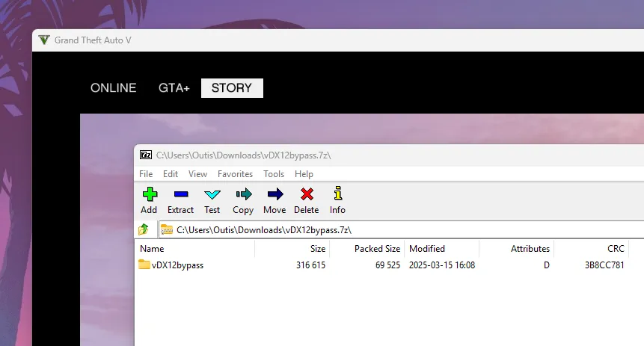Click the Add button in 7-Zip toolbar
Image resolution: width=644 pixels, height=346 pixels.
(149, 201)
